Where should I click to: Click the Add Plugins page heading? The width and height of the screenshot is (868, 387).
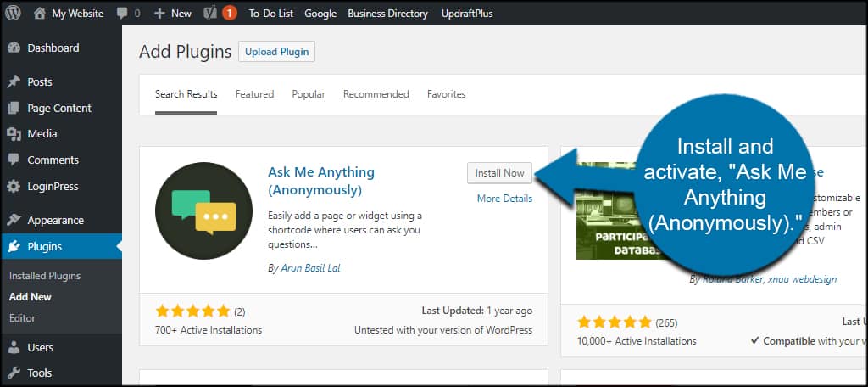185,52
